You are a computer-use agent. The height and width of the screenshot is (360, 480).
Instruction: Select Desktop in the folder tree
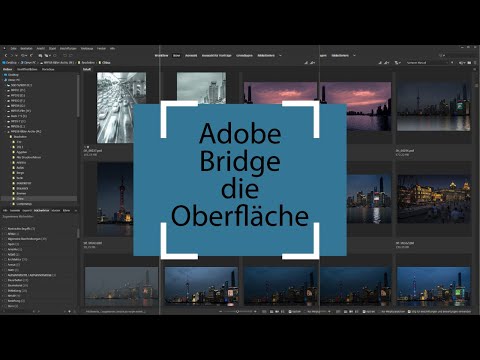(x=13, y=75)
